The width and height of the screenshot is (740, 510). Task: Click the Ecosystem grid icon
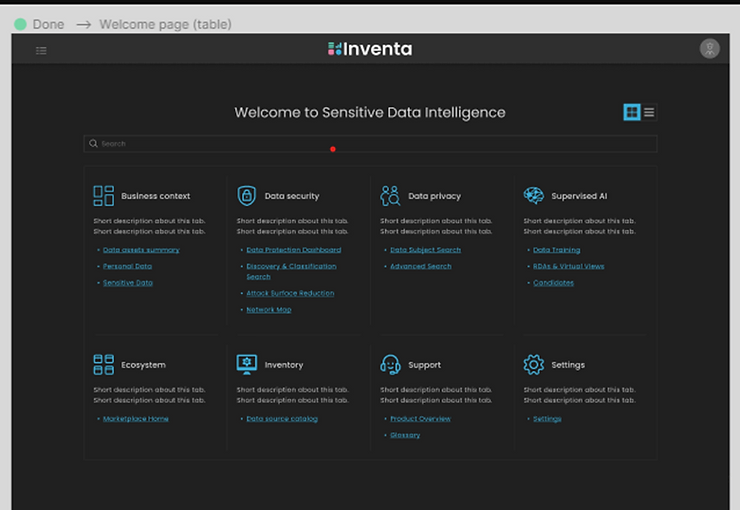point(103,365)
